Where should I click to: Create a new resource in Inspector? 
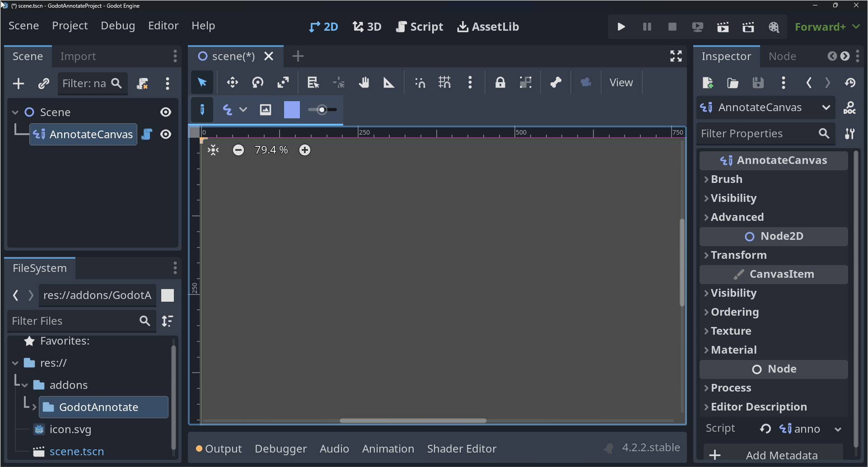[x=708, y=83]
